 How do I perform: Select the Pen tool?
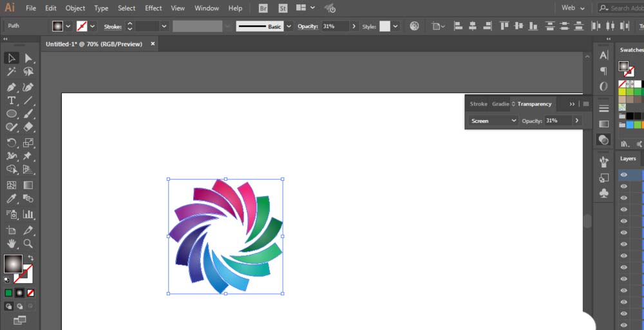click(12, 87)
